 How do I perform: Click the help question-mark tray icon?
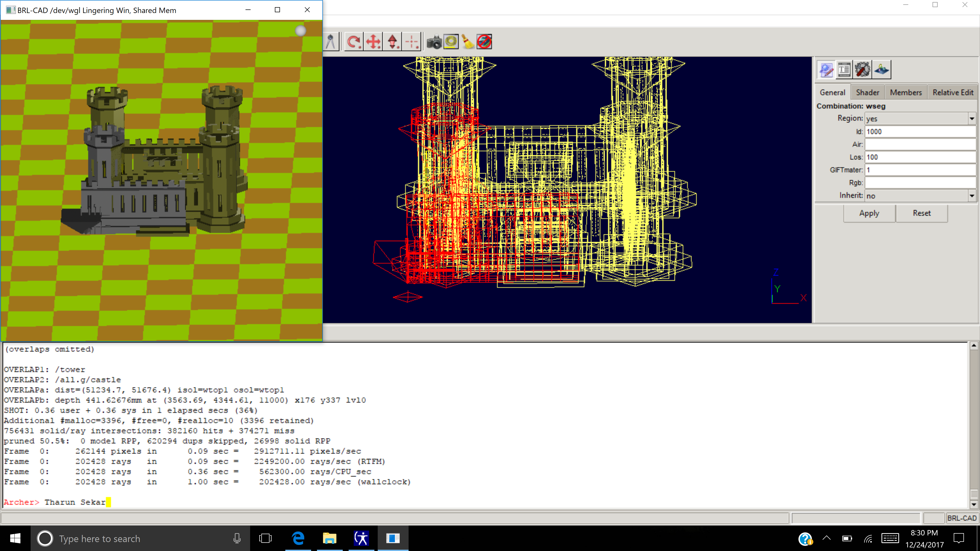[x=805, y=539]
